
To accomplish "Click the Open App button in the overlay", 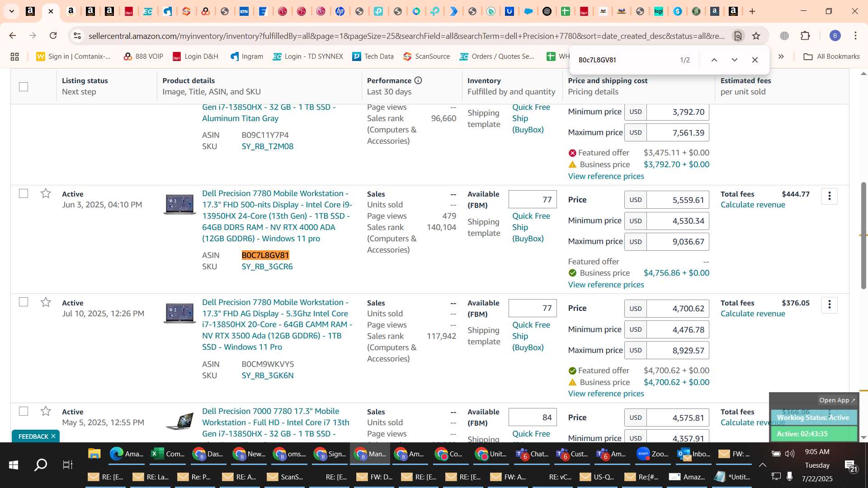I will coord(837,400).
